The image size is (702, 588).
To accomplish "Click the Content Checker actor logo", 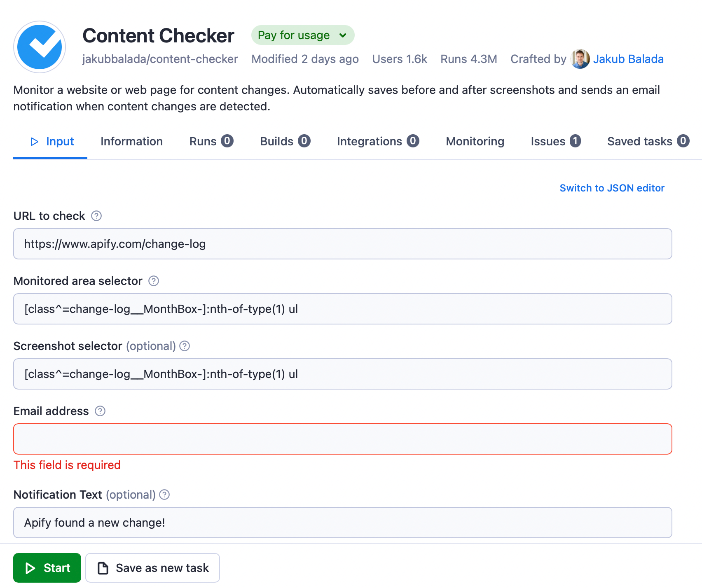I will tap(40, 47).
